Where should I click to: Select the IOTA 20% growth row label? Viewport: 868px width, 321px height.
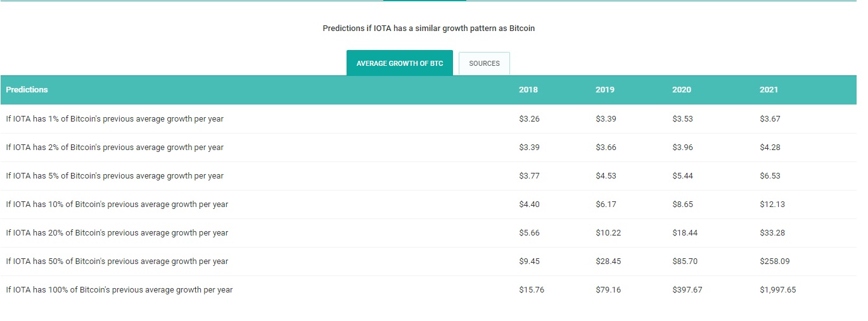tap(117, 233)
